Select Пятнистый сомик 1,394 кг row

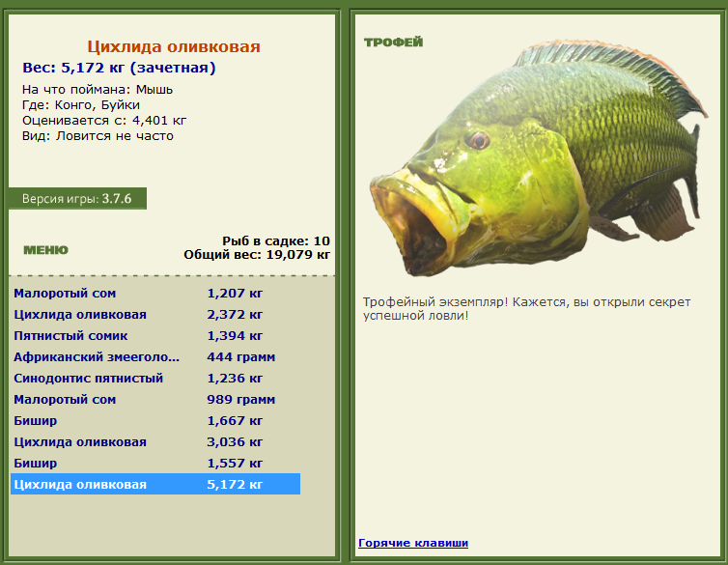point(155,336)
